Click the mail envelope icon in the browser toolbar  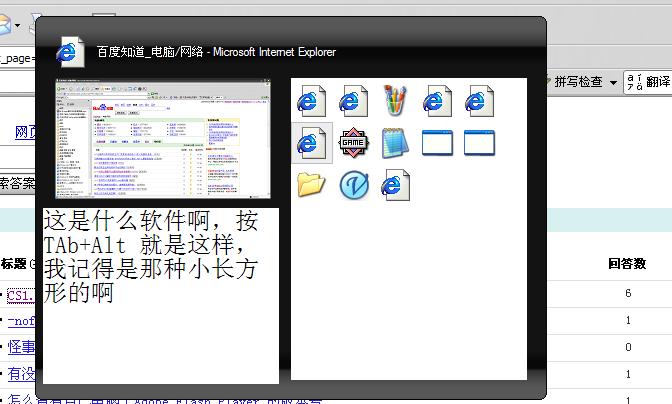pyautogui.click(x=4, y=24)
